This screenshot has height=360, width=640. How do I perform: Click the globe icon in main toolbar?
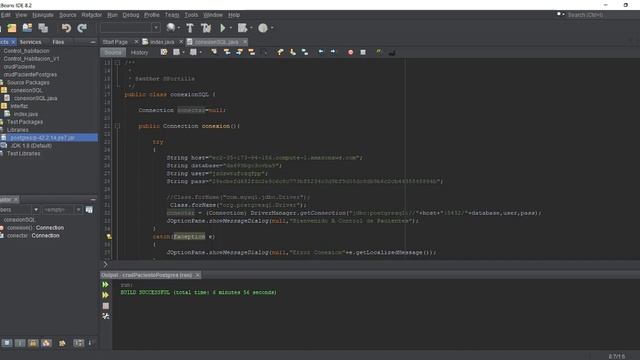pos(171,28)
